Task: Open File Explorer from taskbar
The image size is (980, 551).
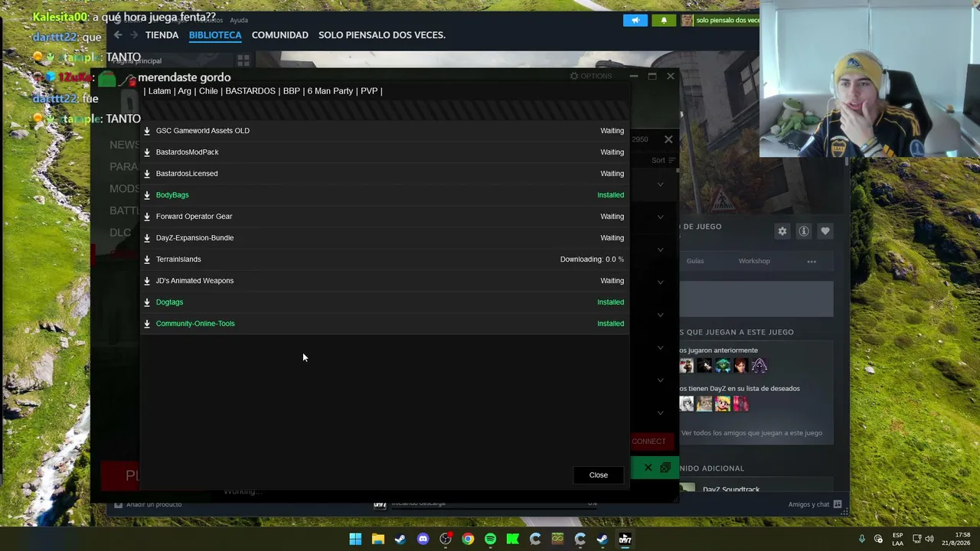Action: [x=377, y=540]
